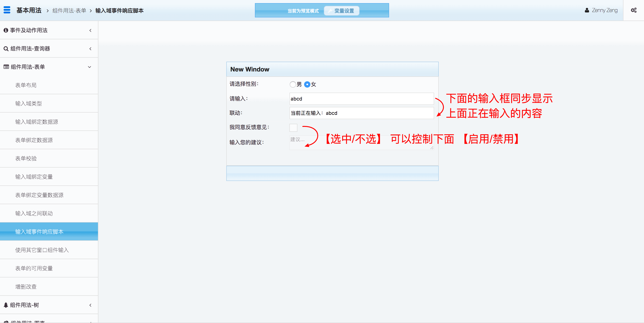The width and height of the screenshot is (644, 323).
Task: Click the magnifier icon beside 组件用法-查询器
Action: pos(6,49)
